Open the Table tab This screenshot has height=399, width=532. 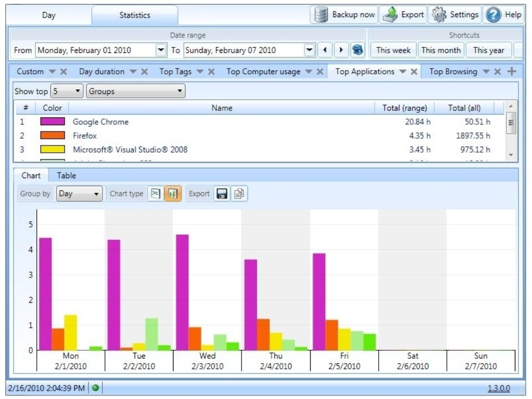(66, 176)
